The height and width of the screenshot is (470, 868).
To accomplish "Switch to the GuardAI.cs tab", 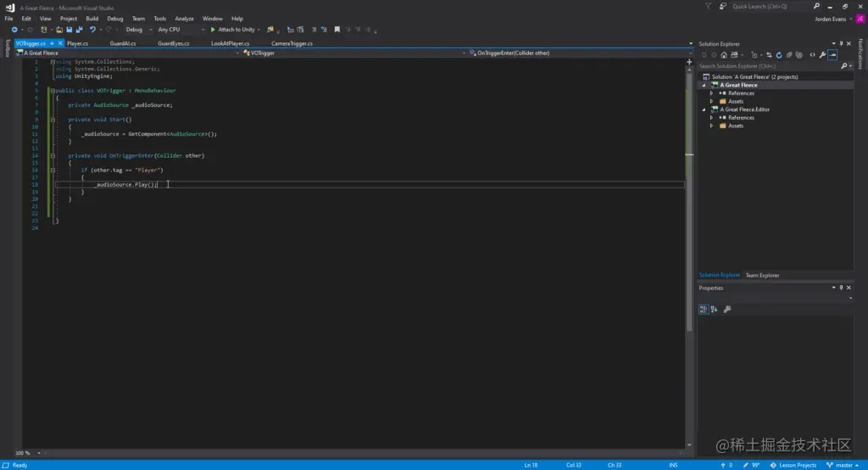I will tap(123, 43).
